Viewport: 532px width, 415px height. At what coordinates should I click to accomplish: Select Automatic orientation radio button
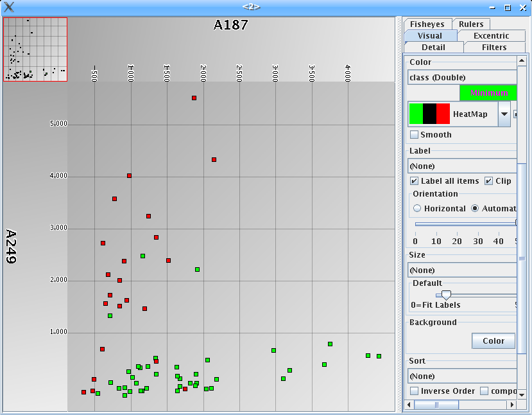[475, 208]
